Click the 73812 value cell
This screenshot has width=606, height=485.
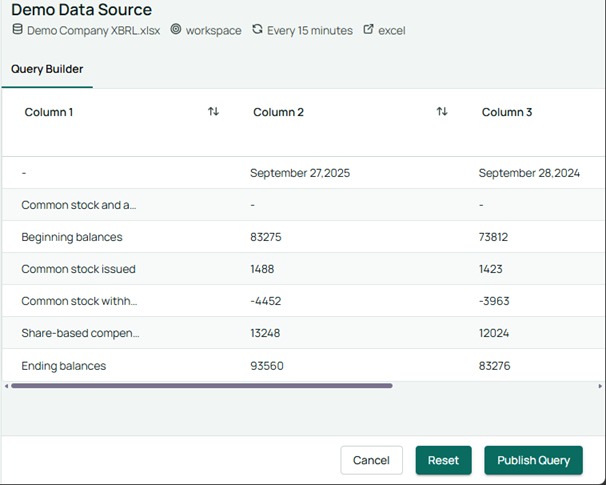click(493, 237)
